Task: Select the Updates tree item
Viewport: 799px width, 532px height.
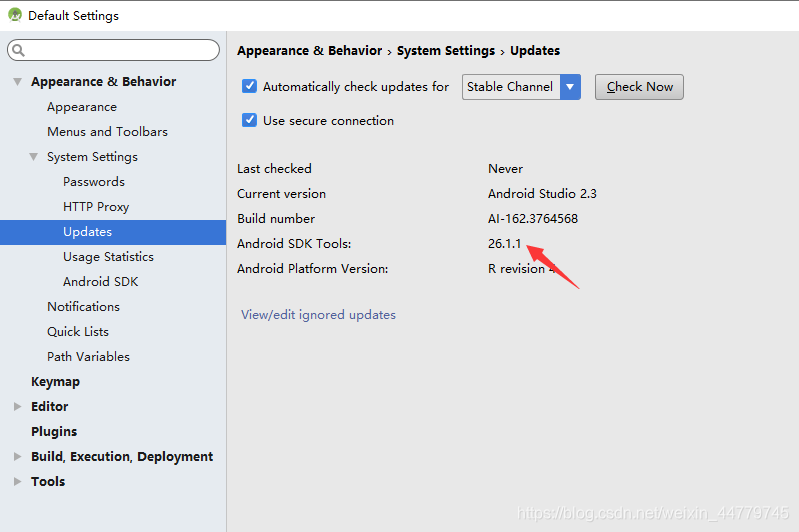Action: [113, 232]
